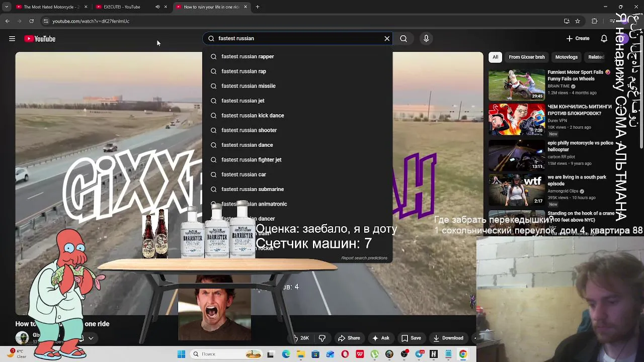Click the YouTube logo

point(40,39)
